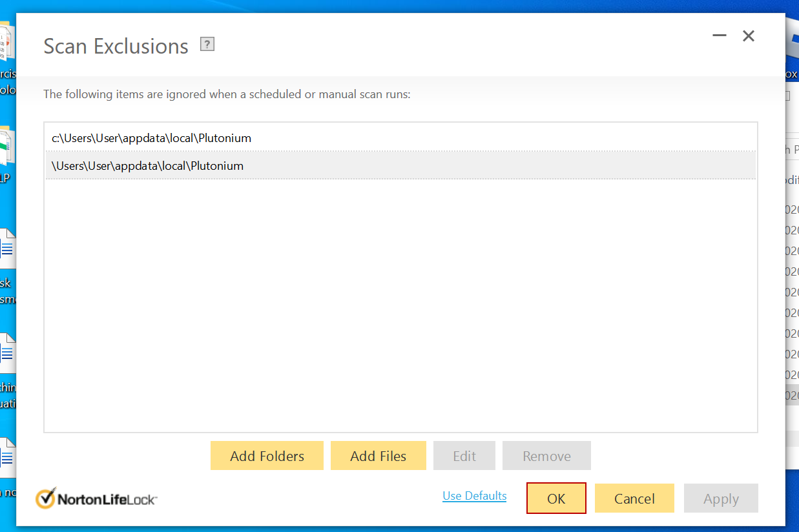Select the desktop icon labeled ending "LP"

coord(6,148)
